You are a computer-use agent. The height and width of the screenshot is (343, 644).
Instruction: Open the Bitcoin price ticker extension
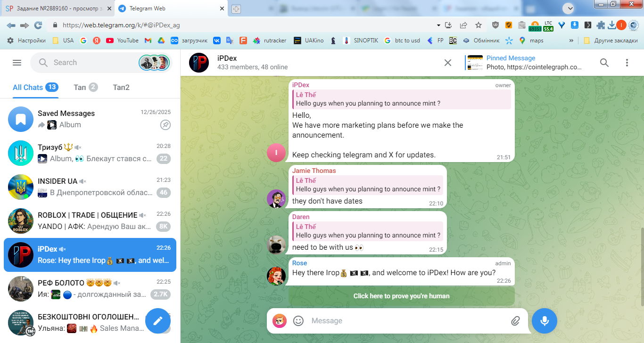tap(535, 26)
